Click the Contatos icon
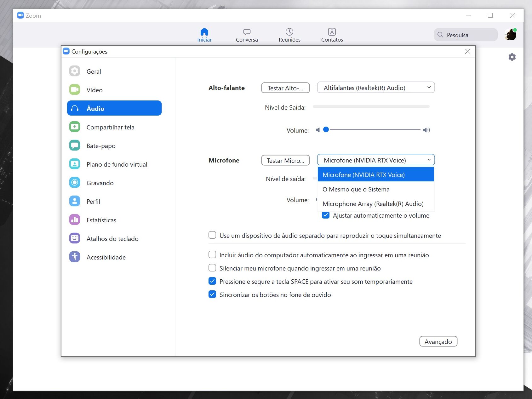The height and width of the screenshot is (399, 532). (332, 32)
